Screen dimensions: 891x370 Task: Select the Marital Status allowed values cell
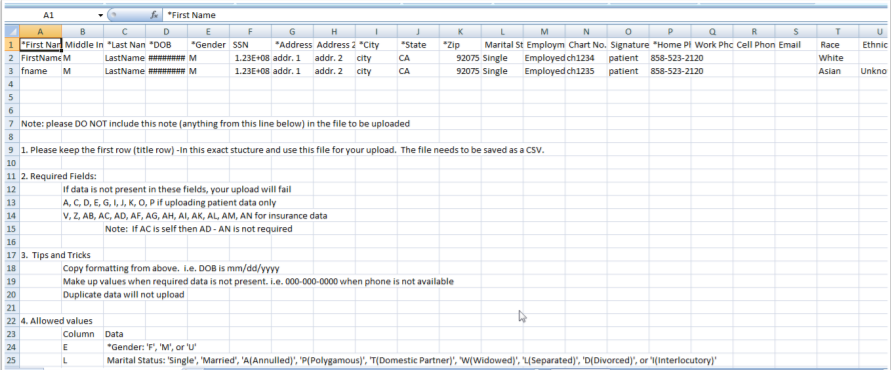(x=412, y=360)
